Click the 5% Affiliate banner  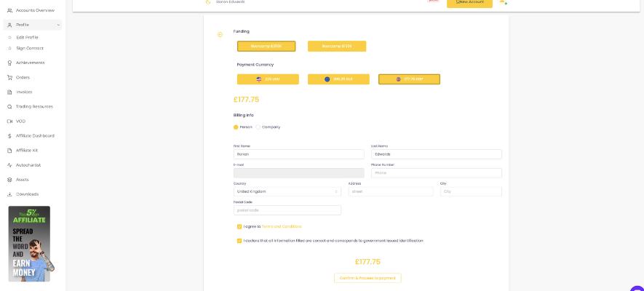pos(30,244)
